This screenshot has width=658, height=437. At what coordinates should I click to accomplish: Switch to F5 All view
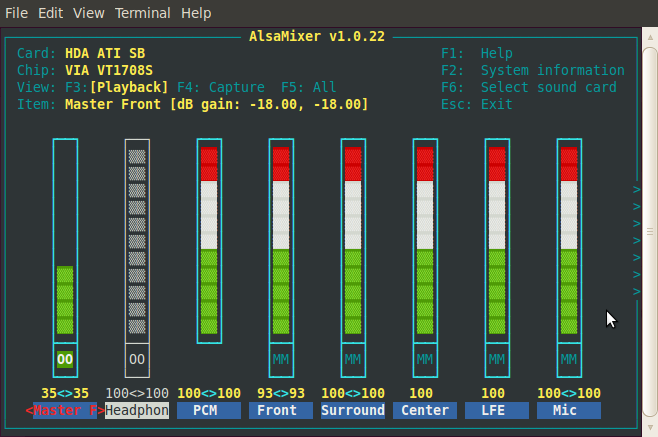click(308, 87)
